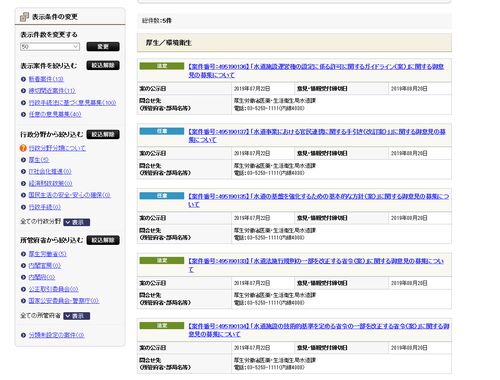Open case 495190135 basic policy link
This screenshot has height=380, width=500.
pyautogui.click(x=319, y=200)
